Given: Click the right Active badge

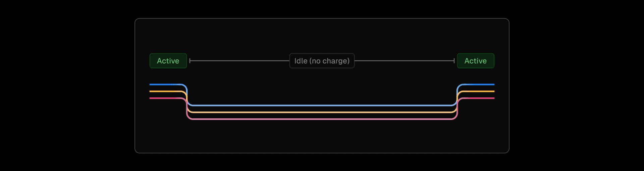Looking at the screenshot, I should (x=476, y=61).
